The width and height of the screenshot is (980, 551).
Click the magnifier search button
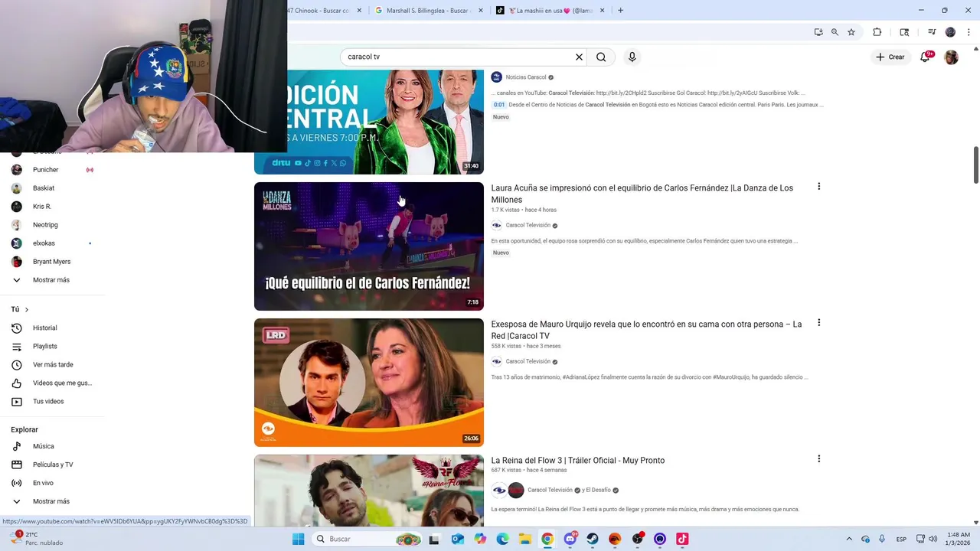click(601, 57)
